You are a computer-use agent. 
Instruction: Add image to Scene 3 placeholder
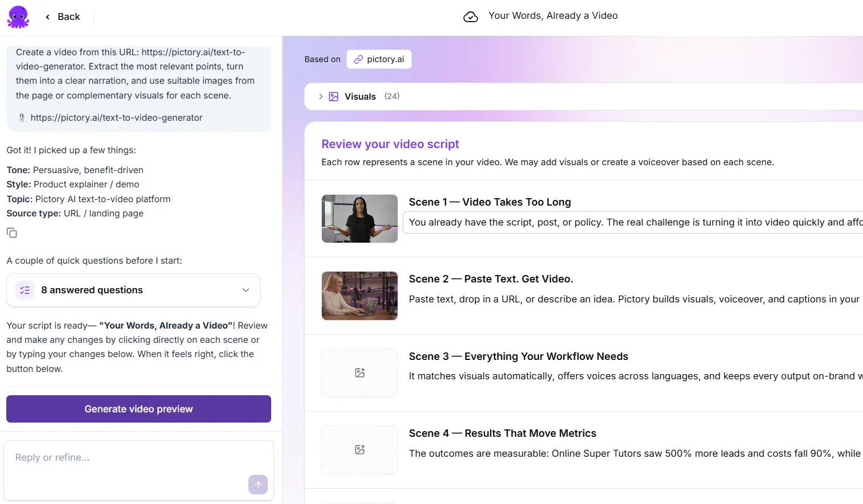359,373
